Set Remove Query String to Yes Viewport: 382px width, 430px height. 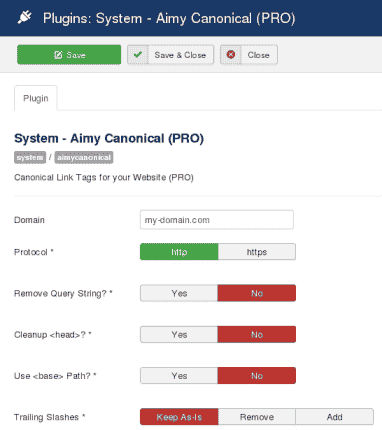[x=179, y=293]
